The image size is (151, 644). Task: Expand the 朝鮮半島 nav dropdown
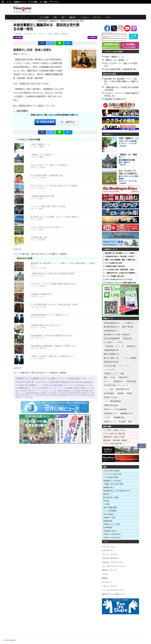(73, 17)
